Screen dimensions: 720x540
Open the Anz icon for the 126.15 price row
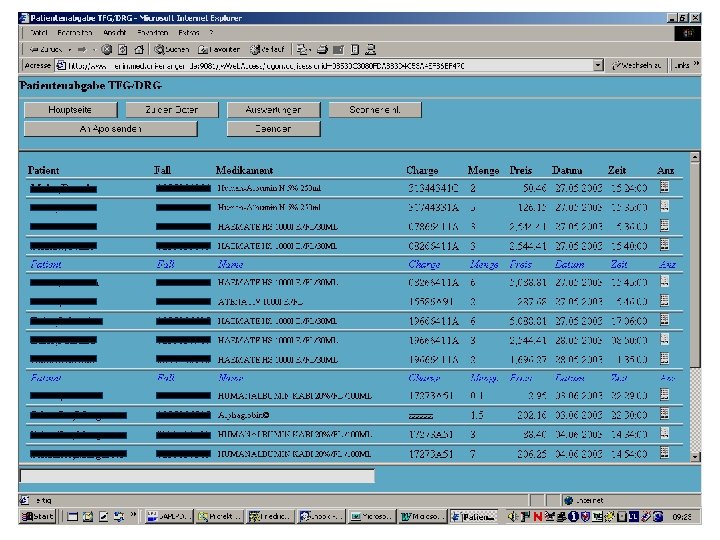(664, 206)
